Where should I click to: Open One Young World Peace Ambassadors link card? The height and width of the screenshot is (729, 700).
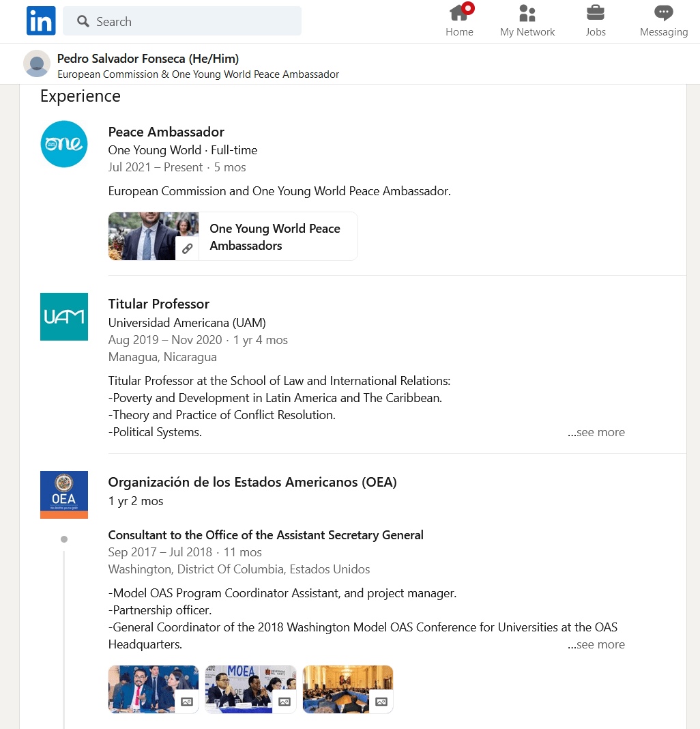click(x=233, y=236)
